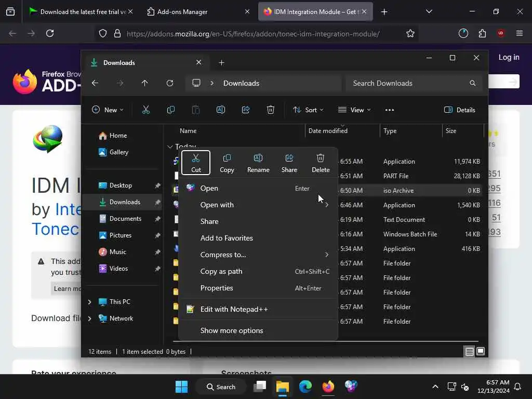Open a new Firefox tab
Viewport: 532px width, 399px height.
(384, 12)
